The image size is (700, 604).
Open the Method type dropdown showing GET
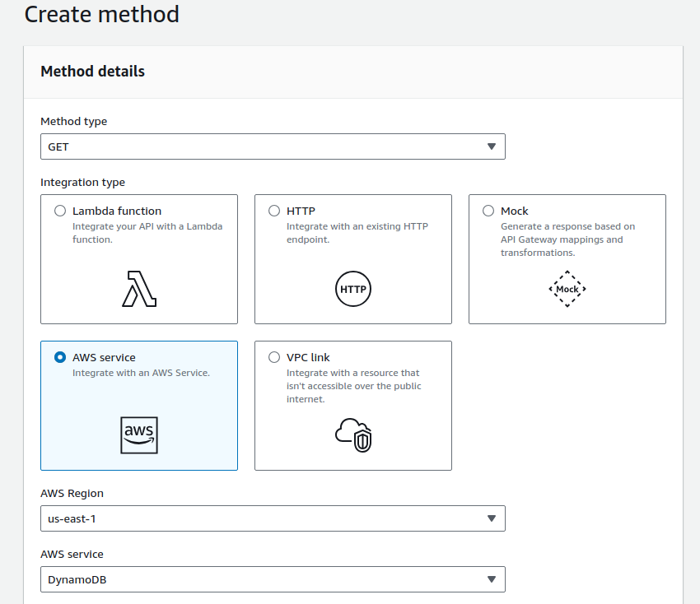tap(273, 146)
